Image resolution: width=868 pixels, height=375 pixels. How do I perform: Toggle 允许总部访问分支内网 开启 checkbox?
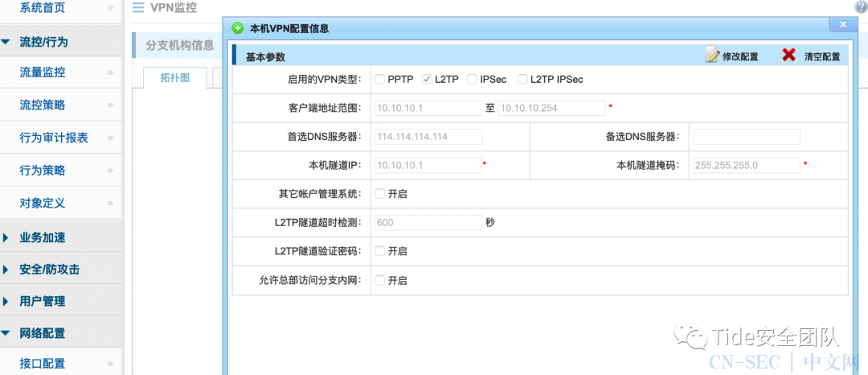379,280
